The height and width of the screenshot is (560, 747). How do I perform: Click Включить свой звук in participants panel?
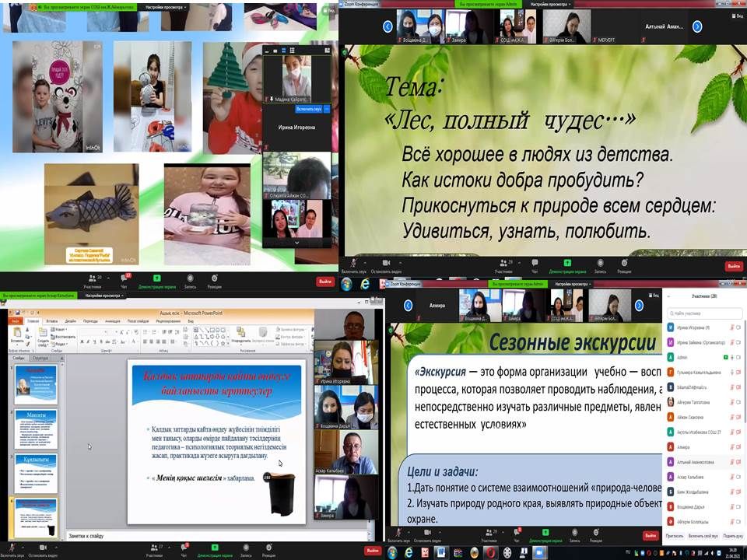(703, 536)
